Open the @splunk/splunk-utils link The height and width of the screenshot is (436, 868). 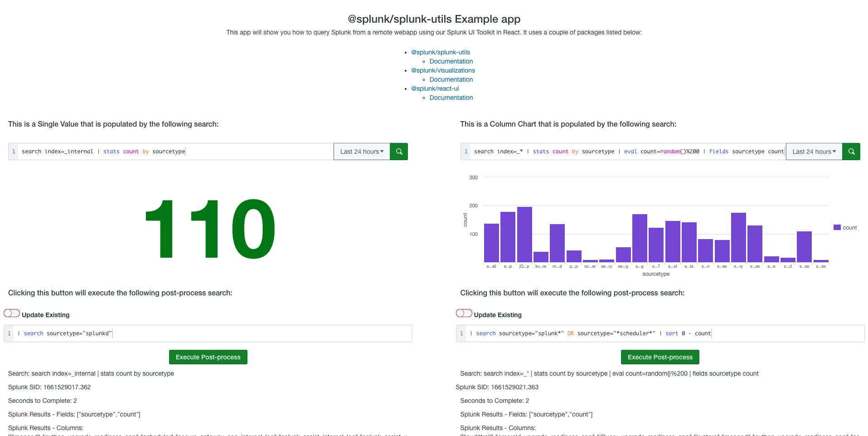coord(440,52)
